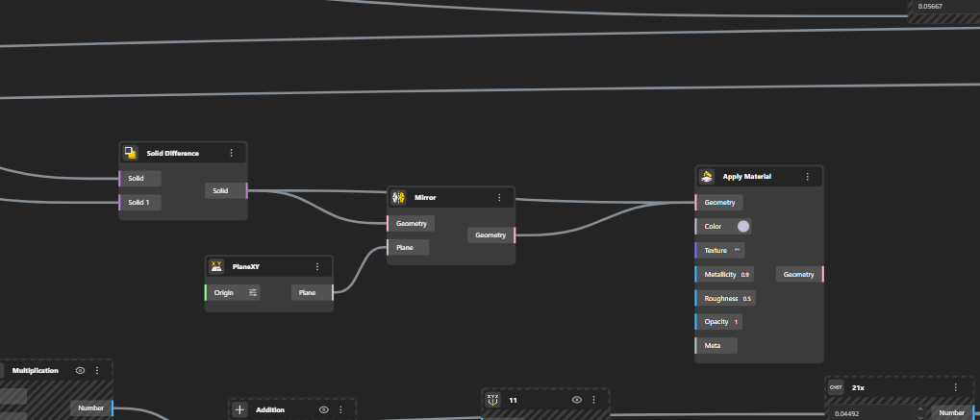Toggle visibility eye on Multiplication node

pyautogui.click(x=80, y=371)
